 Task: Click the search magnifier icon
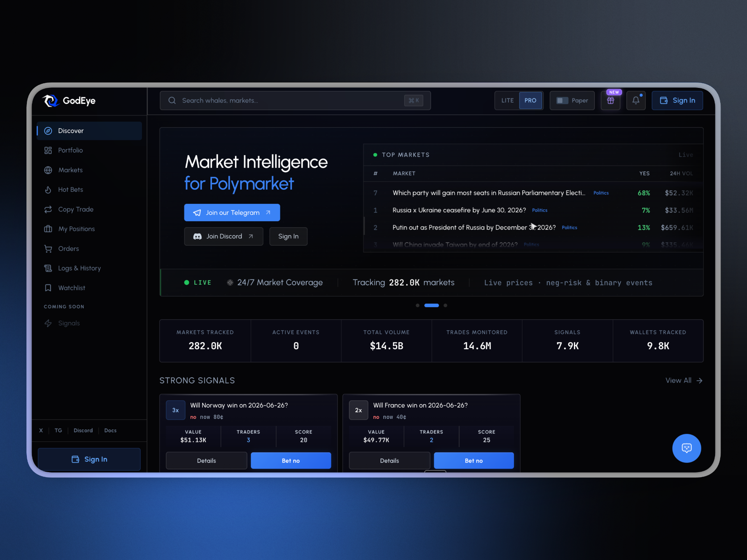click(172, 100)
